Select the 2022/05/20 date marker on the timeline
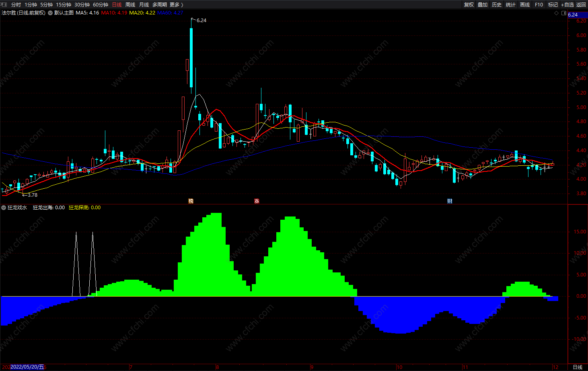588x371 pixels. pos(27,367)
